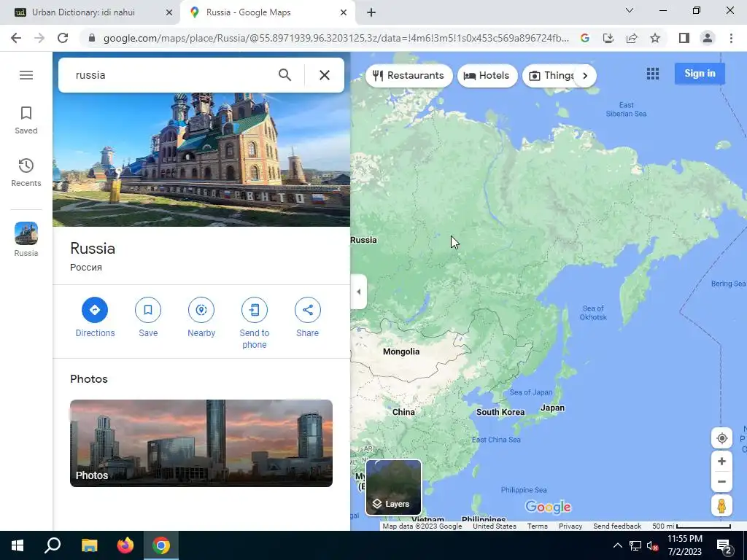Click the Japan map label
Image resolution: width=747 pixels, height=560 pixels.
coord(552,408)
